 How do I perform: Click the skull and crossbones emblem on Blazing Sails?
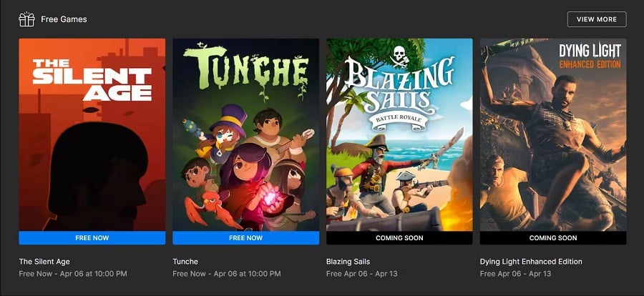[399, 56]
